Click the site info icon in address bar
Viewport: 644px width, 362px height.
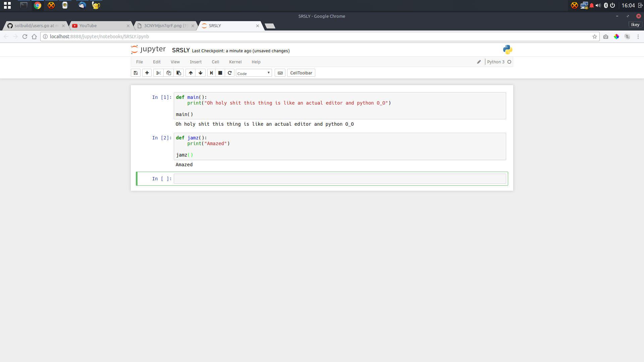45,37
